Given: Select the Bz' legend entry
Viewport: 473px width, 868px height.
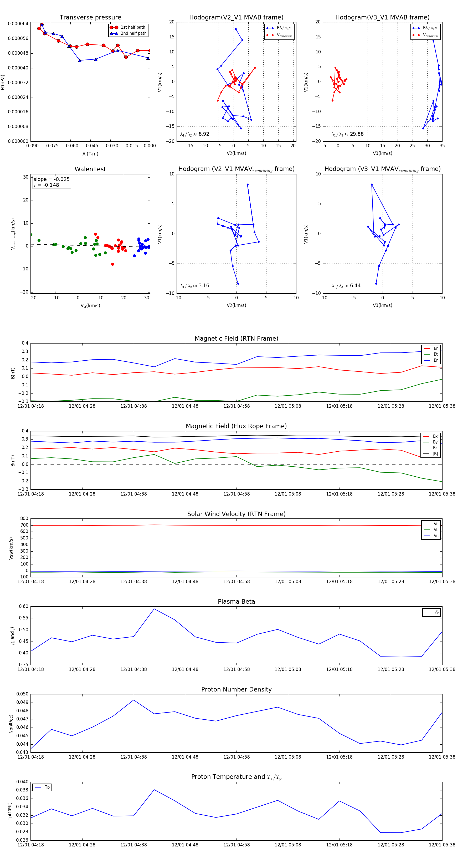Looking at the screenshot, I should [x=431, y=448].
